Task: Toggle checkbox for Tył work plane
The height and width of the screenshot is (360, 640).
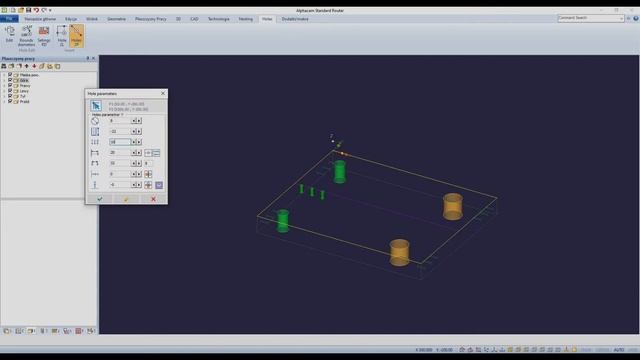Action: pos(10,96)
